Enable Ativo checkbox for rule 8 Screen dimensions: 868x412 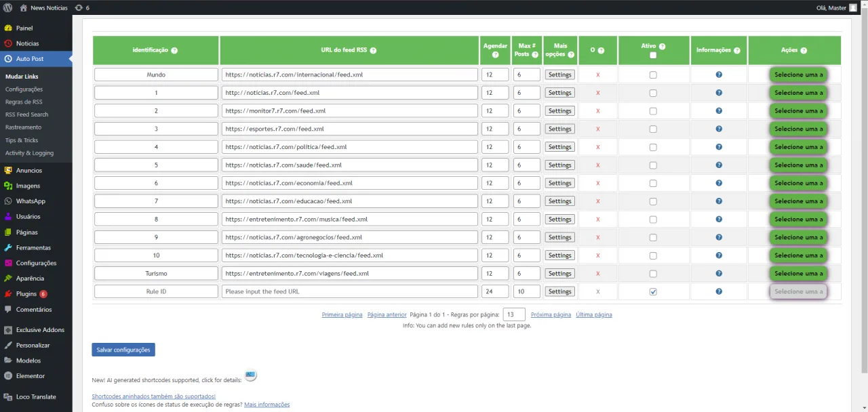[653, 220]
